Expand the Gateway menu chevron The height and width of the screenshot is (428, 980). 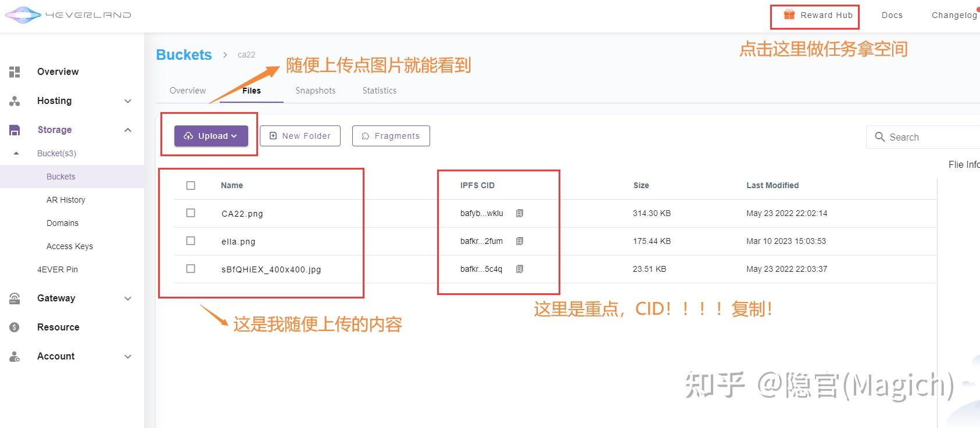(x=128, y=298)
